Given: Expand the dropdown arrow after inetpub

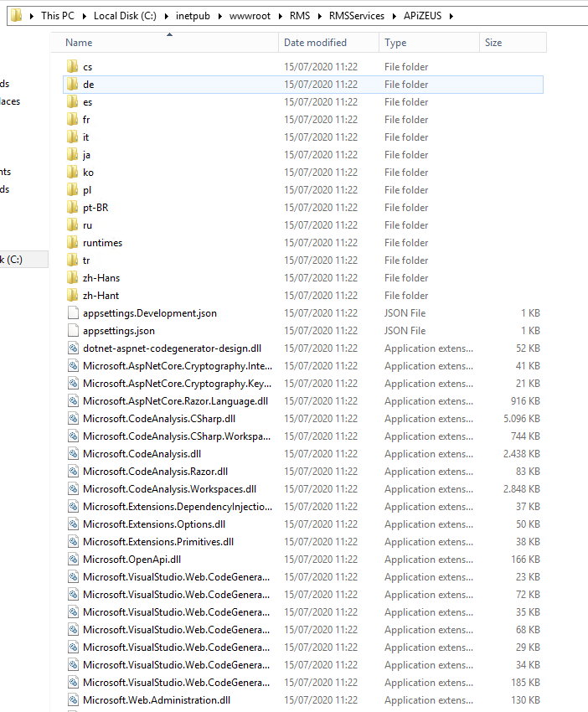Looking at the screenshot, I should point(219,17).
